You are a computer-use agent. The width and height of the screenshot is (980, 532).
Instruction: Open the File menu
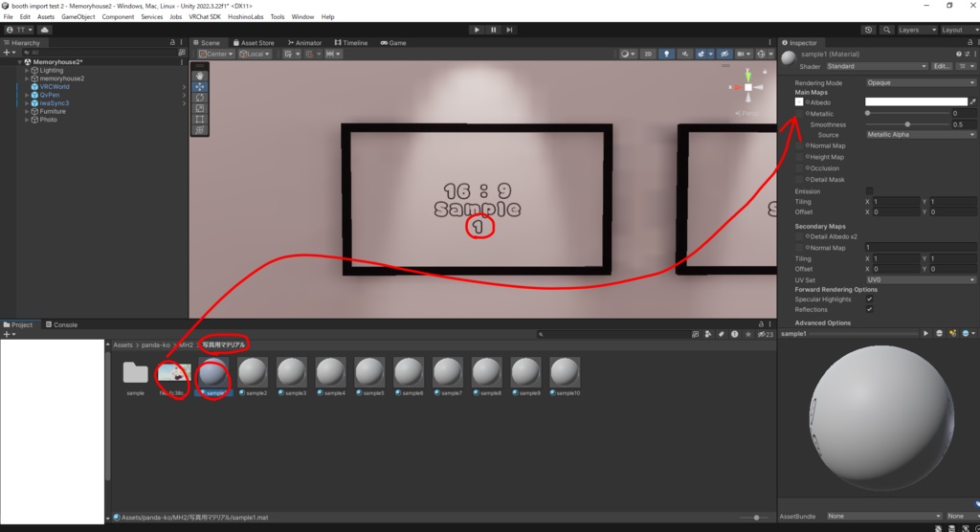pos(8,17)
